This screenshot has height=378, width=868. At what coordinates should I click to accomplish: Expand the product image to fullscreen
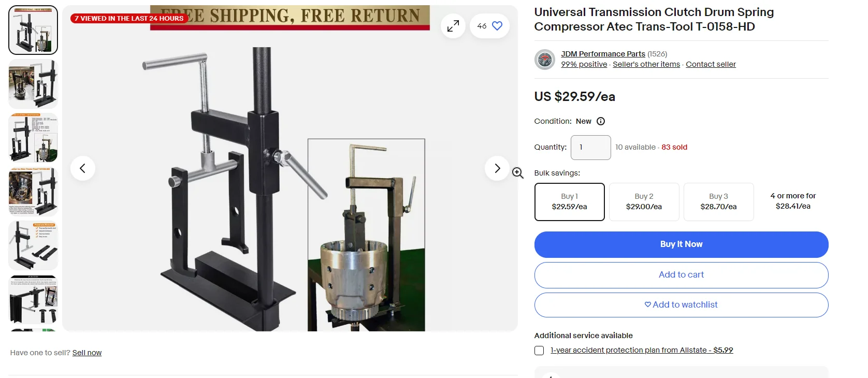[x=453, y=26]
